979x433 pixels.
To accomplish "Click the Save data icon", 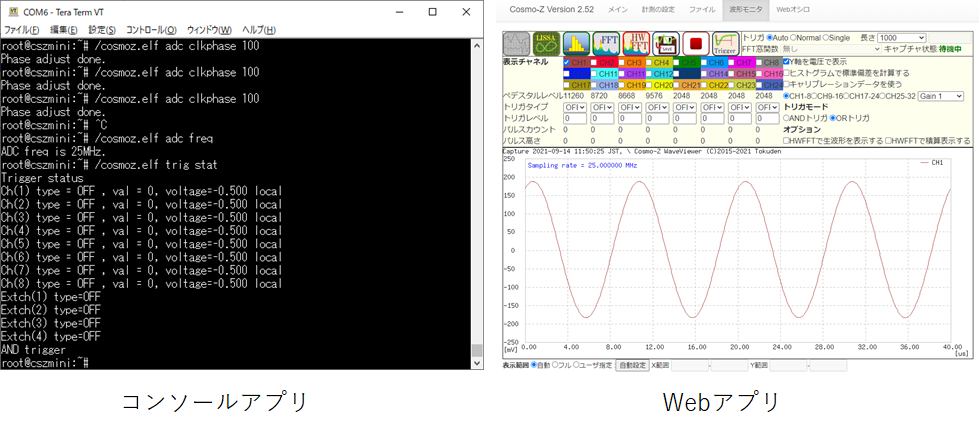I will pyautogui.click(x=665, y=43).
